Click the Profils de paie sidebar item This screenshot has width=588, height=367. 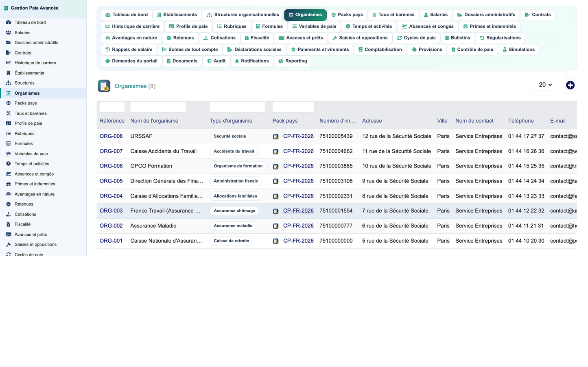[43, 123]
